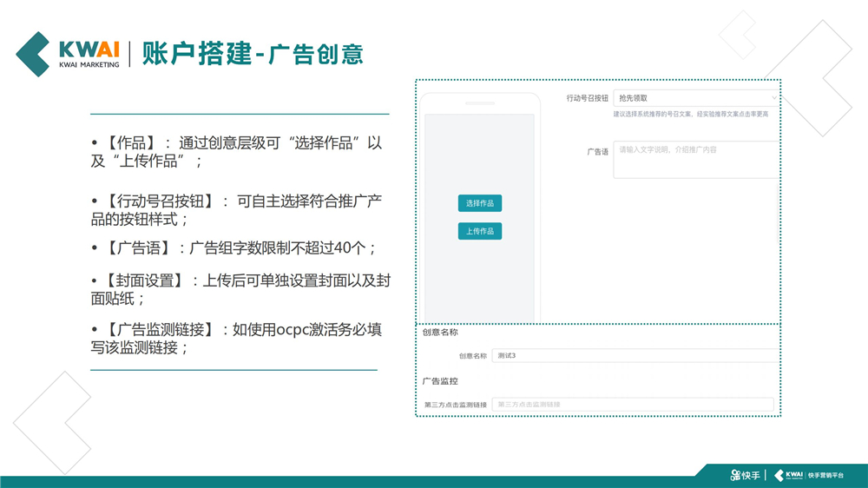The height and width of the screenshot is (488, 868).
Task: Select the 【封面设置】 bullet text
Action: (240, 290)
